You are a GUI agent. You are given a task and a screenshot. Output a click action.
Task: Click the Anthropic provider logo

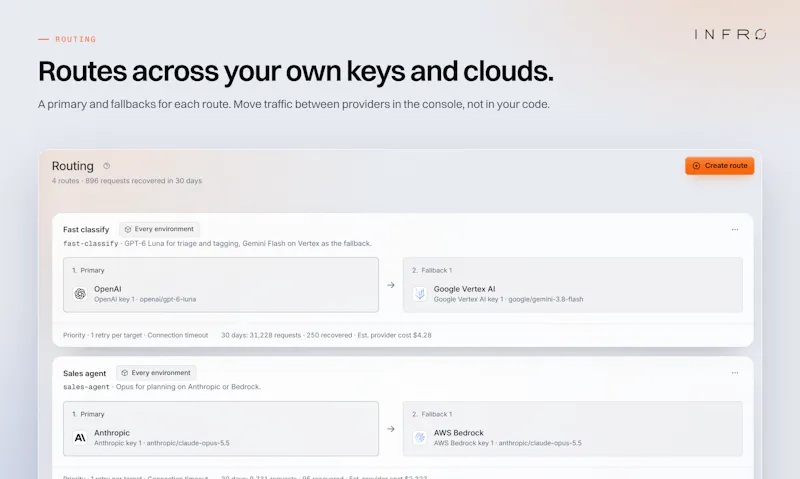point(80,437)
